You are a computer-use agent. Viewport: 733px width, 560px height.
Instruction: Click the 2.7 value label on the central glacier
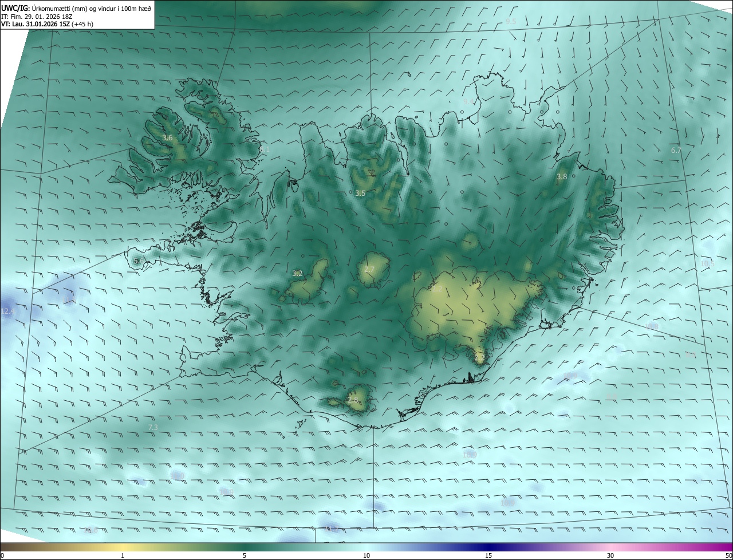pyautogui.click(x=369, y=270)
